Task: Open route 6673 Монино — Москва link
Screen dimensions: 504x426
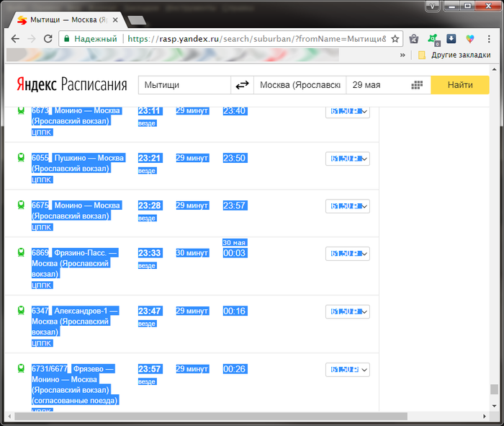Action: [x=76, y=116]
